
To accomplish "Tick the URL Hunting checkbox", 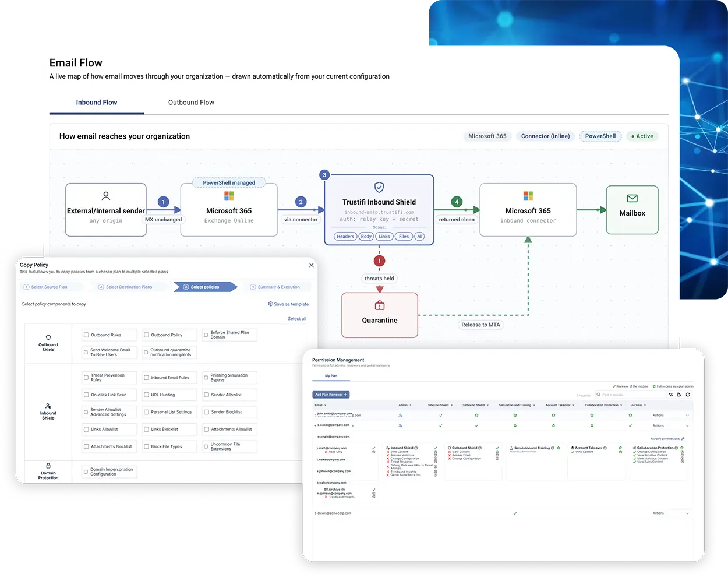I will pos(146,395).
